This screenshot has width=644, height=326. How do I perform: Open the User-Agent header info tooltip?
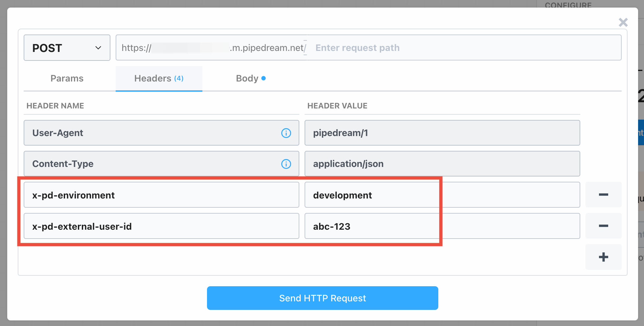(x=286, y=133)
